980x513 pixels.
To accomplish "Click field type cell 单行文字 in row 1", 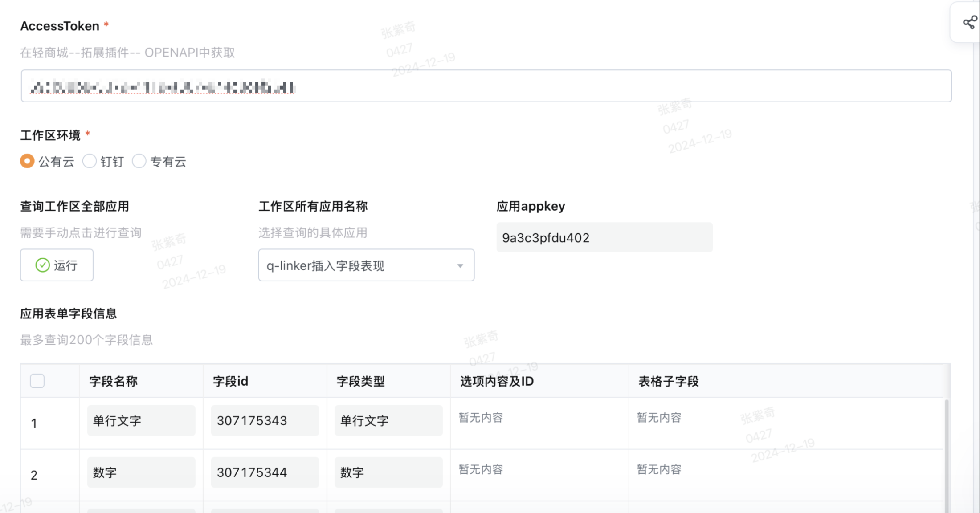I will pyautogui.click(x=388, y=420).
